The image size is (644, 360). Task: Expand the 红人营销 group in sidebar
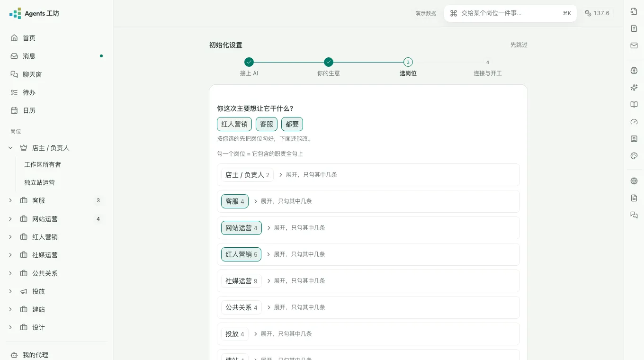10,237
